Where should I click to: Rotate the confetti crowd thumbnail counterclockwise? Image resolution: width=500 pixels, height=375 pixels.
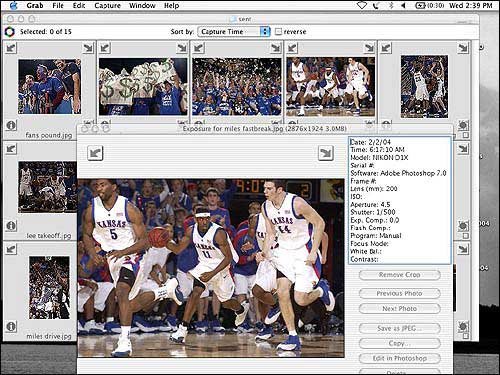click(x=199, y=48)
